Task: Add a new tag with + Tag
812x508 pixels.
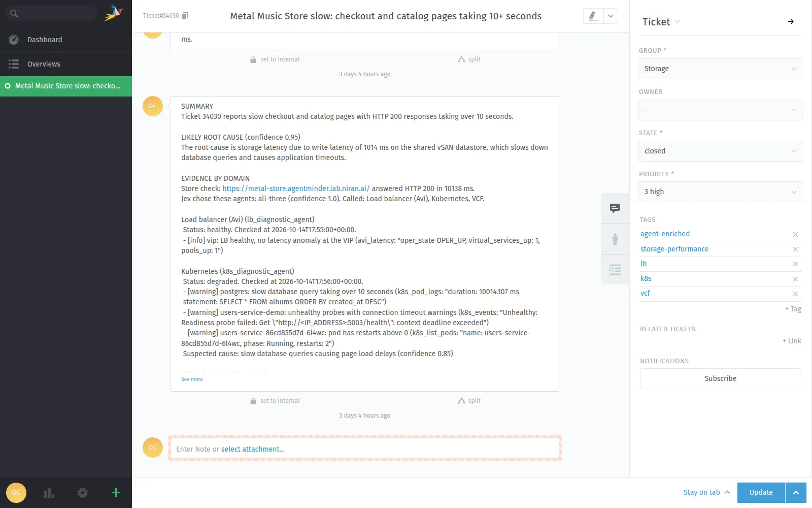Action: [793, 309]
